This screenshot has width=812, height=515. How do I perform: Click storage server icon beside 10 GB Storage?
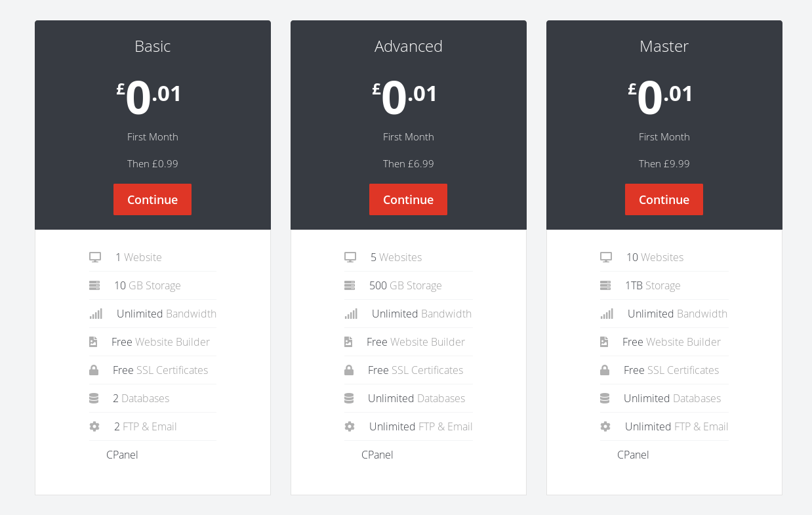click(94, 285)
